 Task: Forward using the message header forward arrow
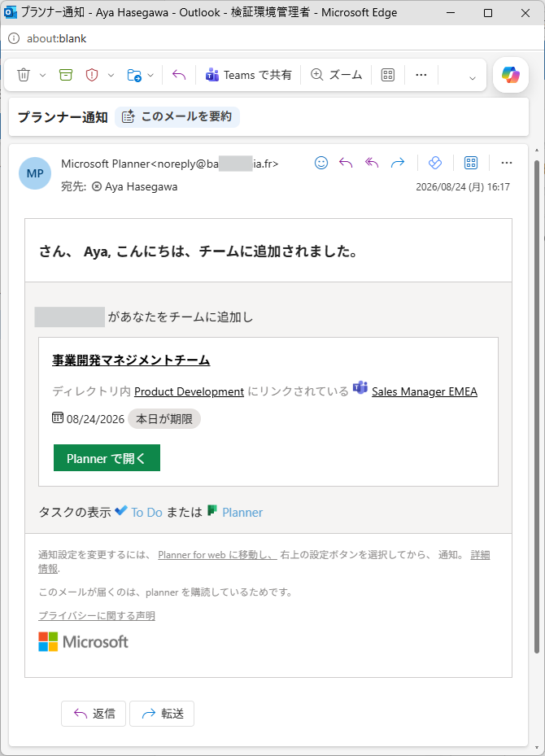[398, 163]
